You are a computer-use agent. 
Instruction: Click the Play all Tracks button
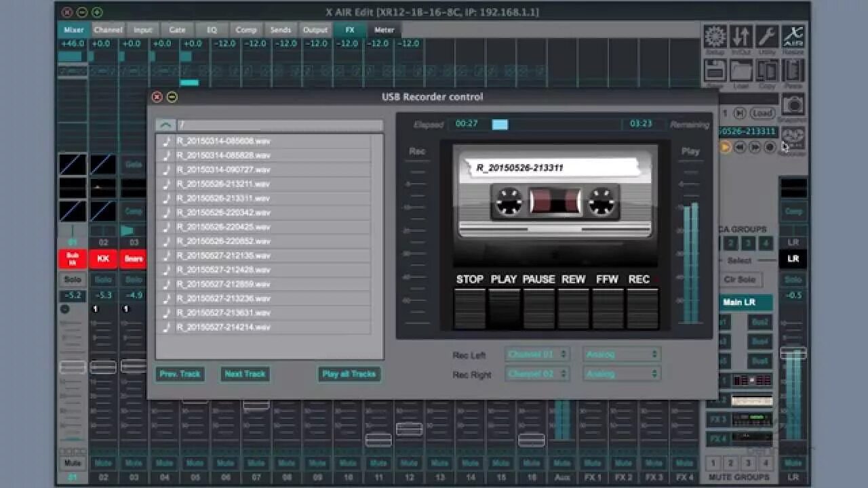point(349,373)
